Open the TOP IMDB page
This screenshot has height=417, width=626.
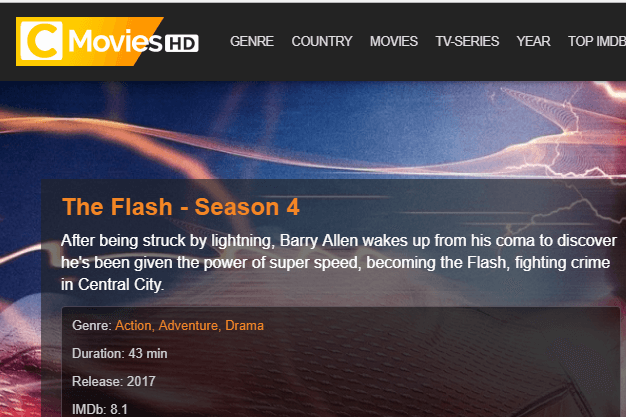coord(597,41)
